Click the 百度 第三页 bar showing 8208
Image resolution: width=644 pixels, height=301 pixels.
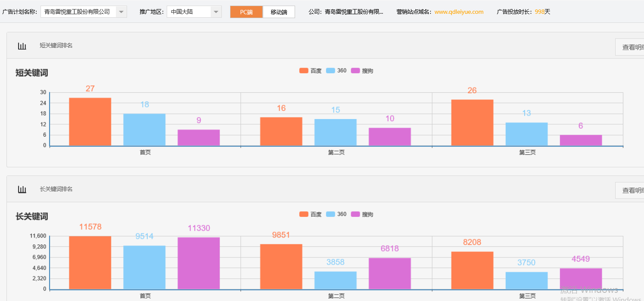472,270
